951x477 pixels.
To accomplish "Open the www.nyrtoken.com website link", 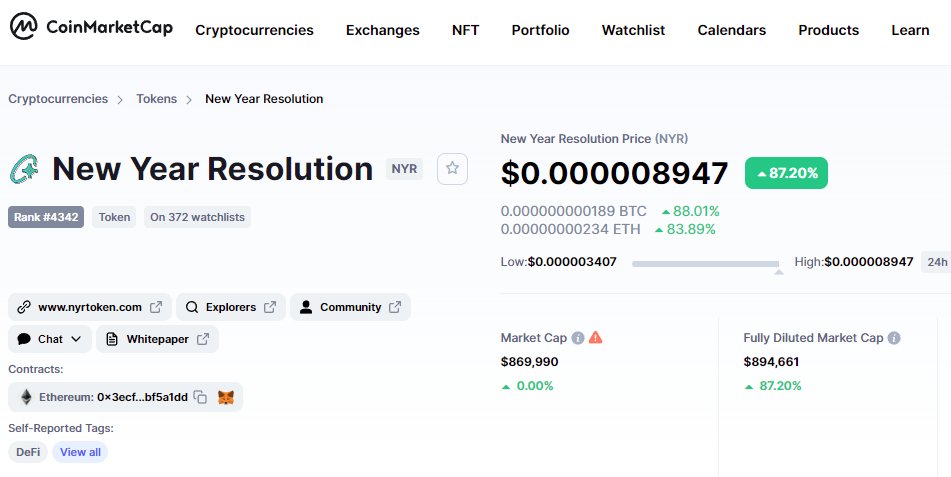I will tap(90, 307).
